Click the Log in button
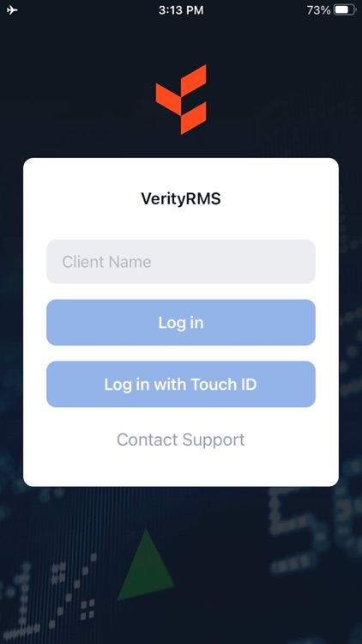Screen dimensions: 362x644 [181, 322]
